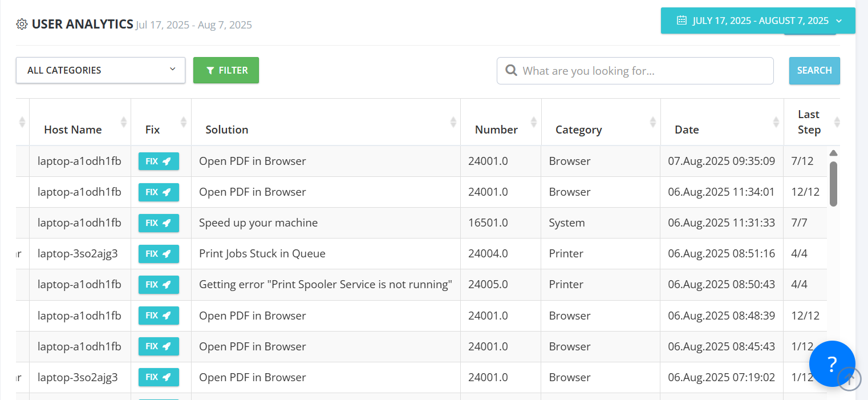Viewport: 868px width, 400px height.
Task: Click the scroll-to-top arrow circle icon
Action: [849, 379]
